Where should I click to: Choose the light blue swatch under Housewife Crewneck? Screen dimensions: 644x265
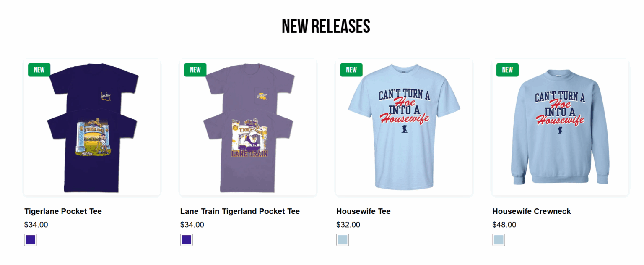click(499, 240)
